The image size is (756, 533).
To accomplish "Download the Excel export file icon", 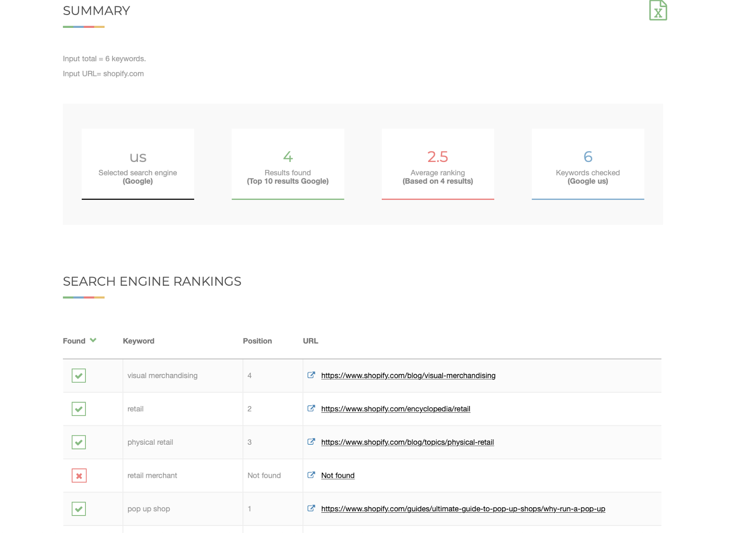I will [658, 10].
